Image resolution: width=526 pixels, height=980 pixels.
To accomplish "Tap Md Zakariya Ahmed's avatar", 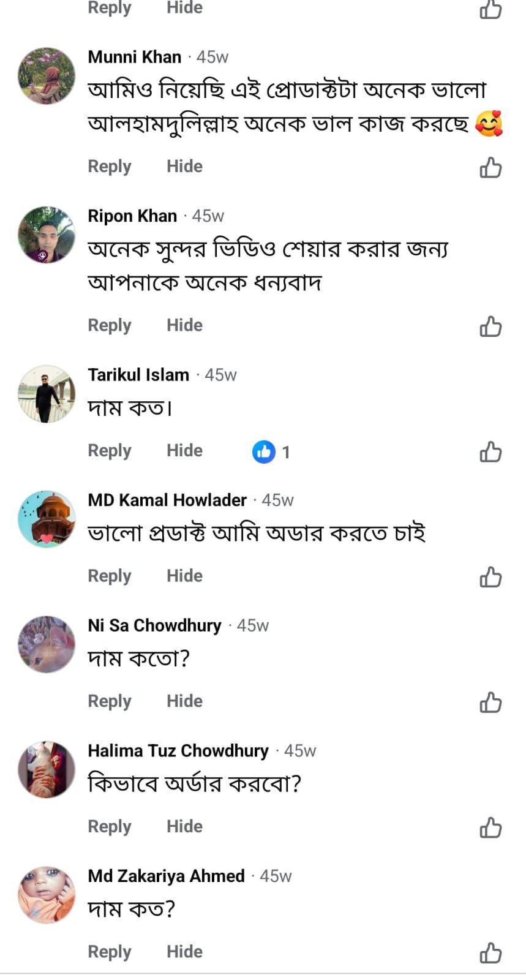I will pos(47,895).
